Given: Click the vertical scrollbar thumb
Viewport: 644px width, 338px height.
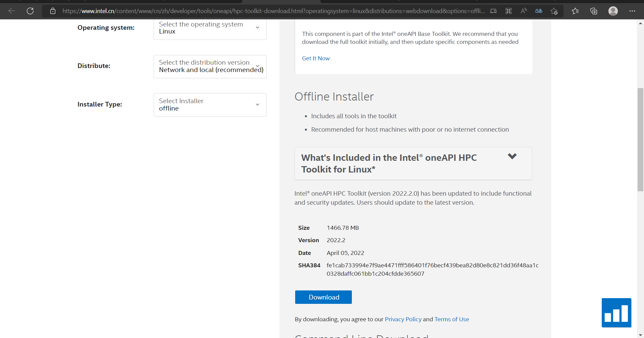Looking at the screenshot, I should (641, 139).
